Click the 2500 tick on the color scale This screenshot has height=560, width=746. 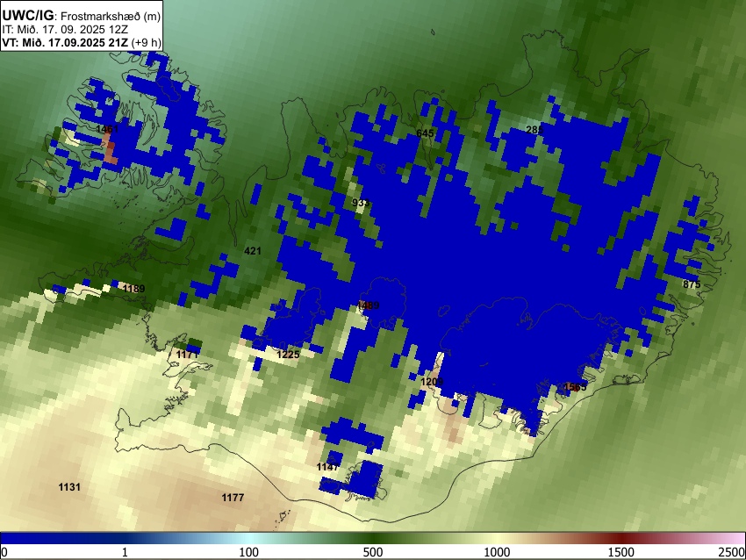(732, 552)
